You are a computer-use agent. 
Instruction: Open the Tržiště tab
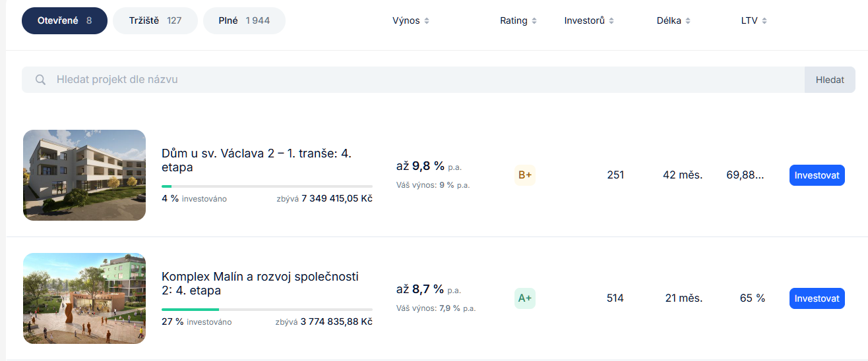pos(155,21)
